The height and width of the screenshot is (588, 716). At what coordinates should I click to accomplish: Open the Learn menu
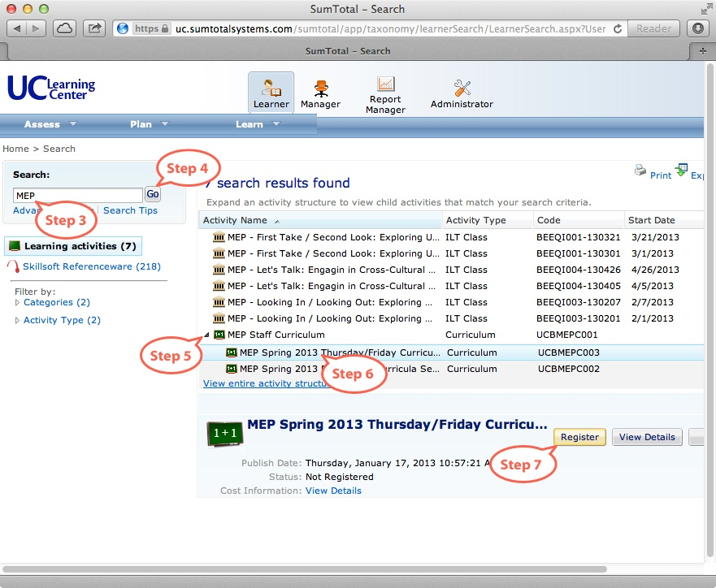point(257,124)
